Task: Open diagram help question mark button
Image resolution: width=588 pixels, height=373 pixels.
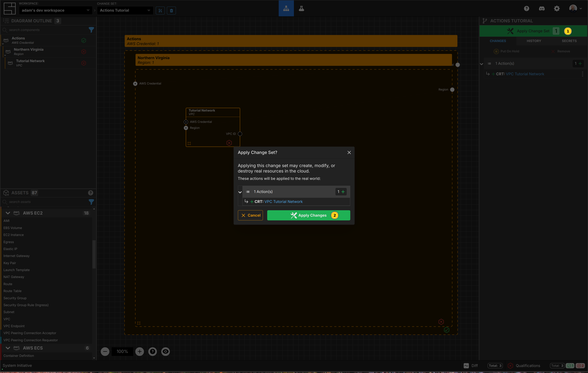Action: (x=153, y=352)
